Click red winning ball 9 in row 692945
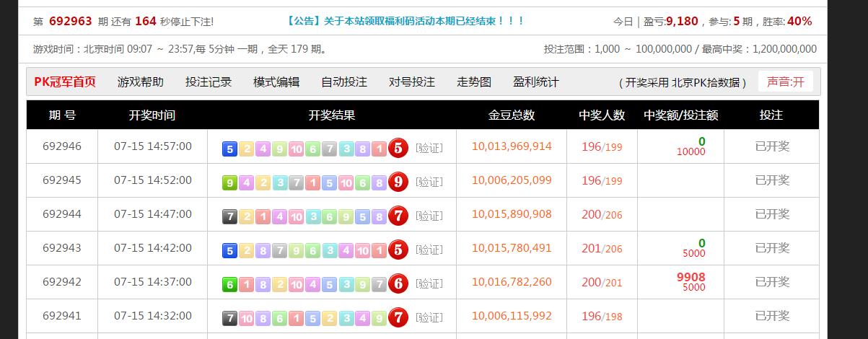 coord(398,182)
